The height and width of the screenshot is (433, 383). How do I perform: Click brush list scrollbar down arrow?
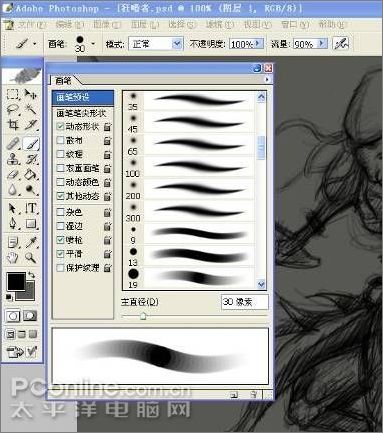click(261, 284)
